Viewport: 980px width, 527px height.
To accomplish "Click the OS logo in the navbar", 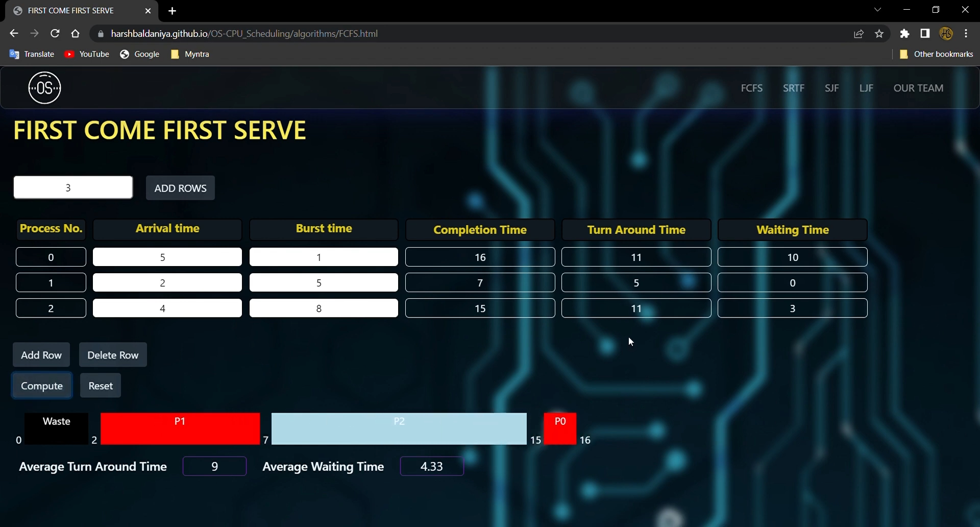I will pyautogui.click(x=44, y=87).
